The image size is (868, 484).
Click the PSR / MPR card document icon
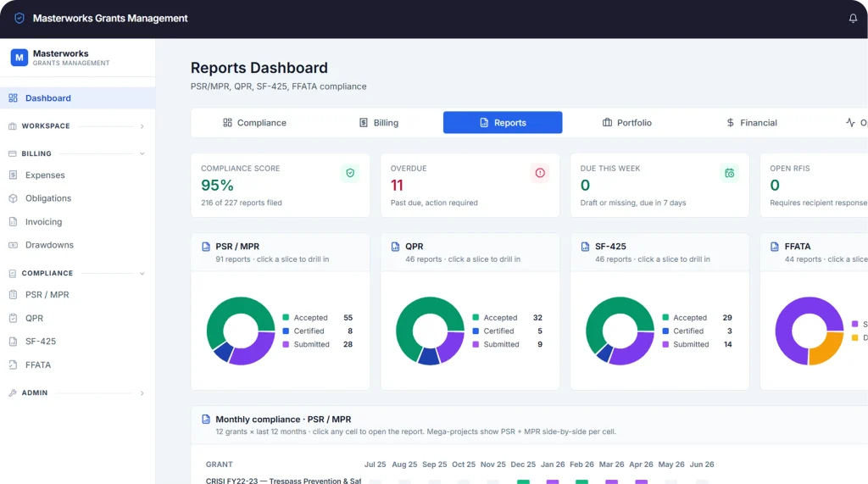tap(206, 247)
